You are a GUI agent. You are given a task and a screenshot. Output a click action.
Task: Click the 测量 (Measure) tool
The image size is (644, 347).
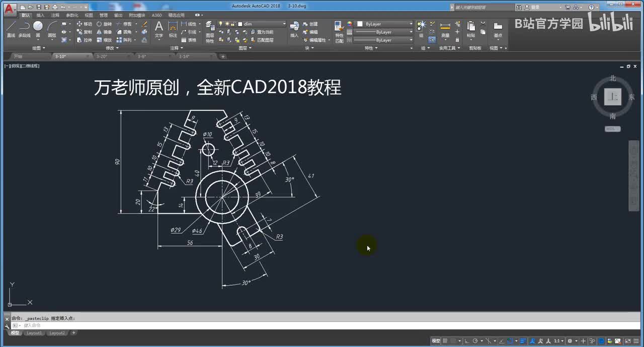click(445, 29)
